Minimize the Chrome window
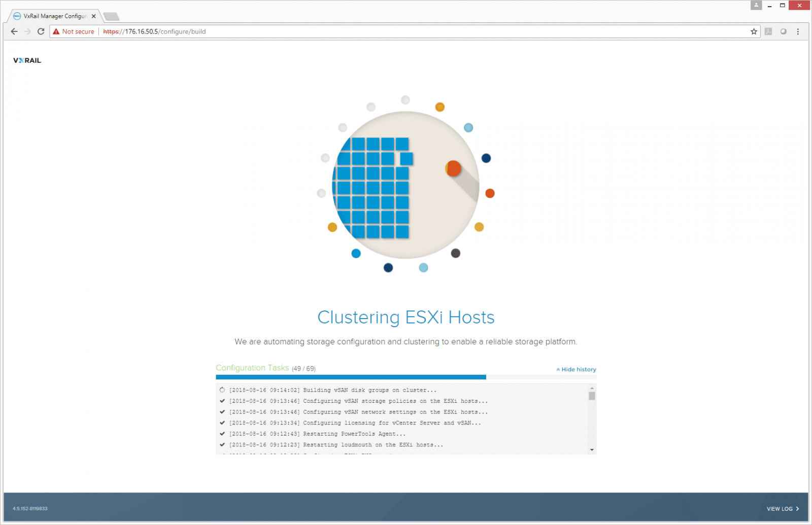Image resolution: width=812 pixels, height=525 pixels. tap(770, 6)
